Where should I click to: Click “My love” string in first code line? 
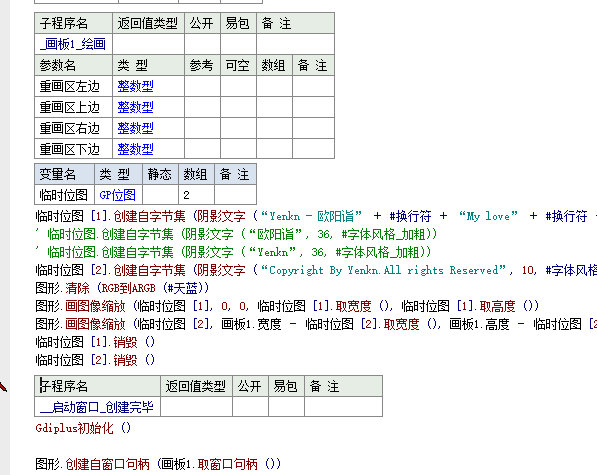pos(488,216)
